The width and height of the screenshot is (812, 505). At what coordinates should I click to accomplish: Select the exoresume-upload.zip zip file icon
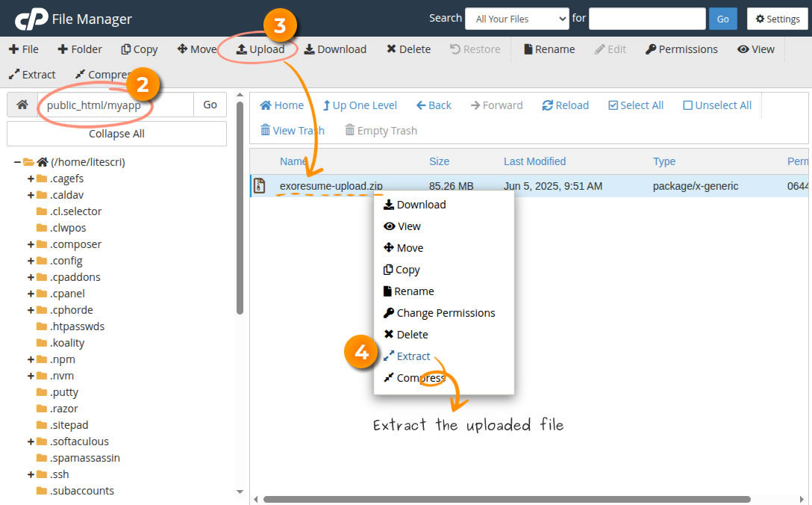click(260, 185)
